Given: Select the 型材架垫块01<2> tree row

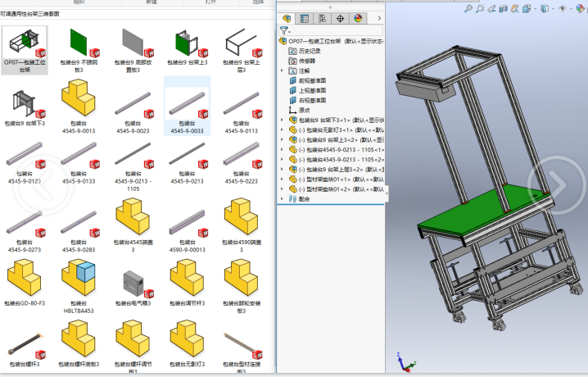Looking at the screenshot, I should coord(337,189).
